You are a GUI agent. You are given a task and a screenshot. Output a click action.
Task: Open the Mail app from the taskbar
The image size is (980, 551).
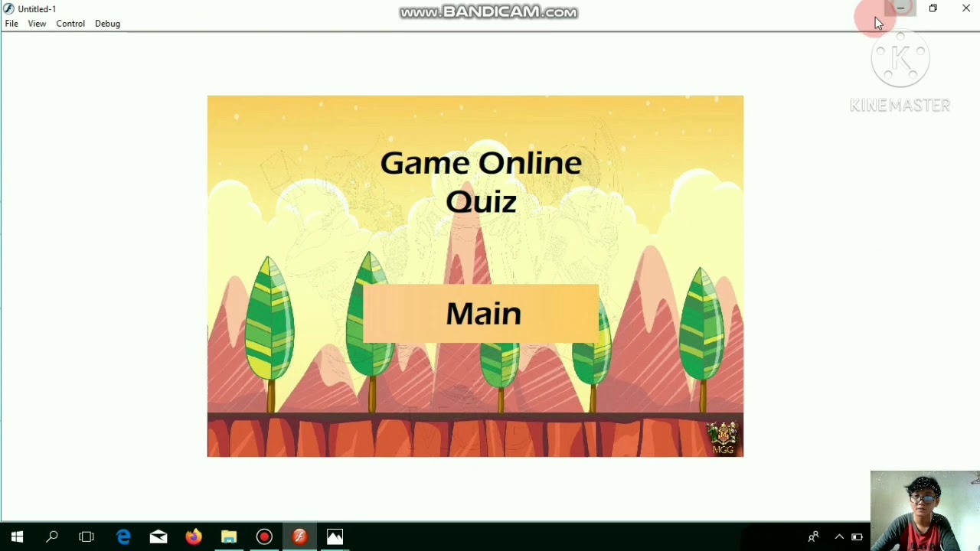click(x=158, y=537)
